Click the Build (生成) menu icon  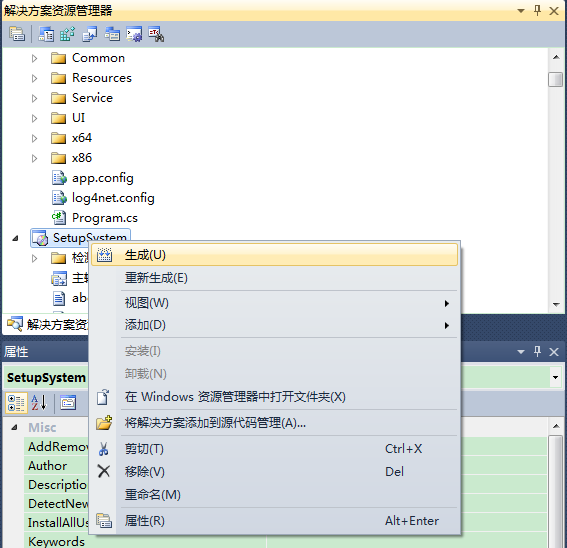click(x=104, y=255)
